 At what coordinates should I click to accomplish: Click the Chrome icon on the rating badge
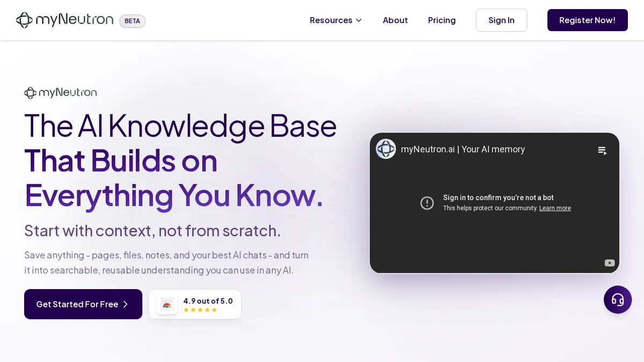click(167, 304)
